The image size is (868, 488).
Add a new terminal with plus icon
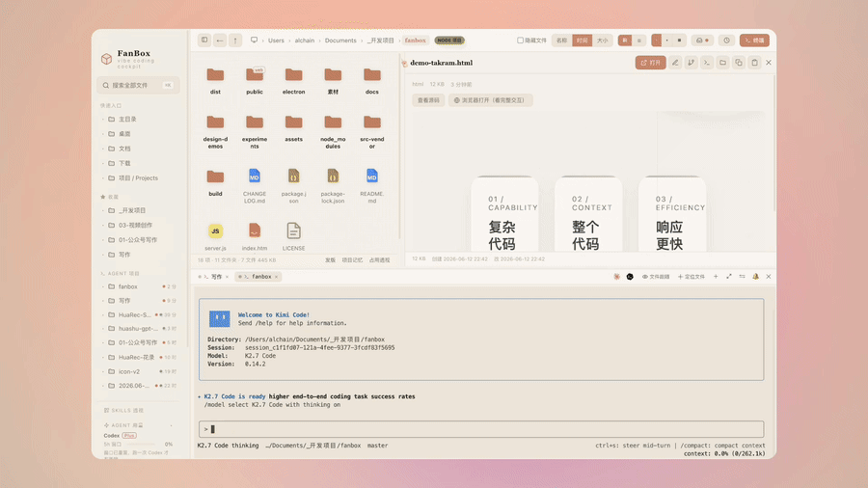tap(716, 277)
